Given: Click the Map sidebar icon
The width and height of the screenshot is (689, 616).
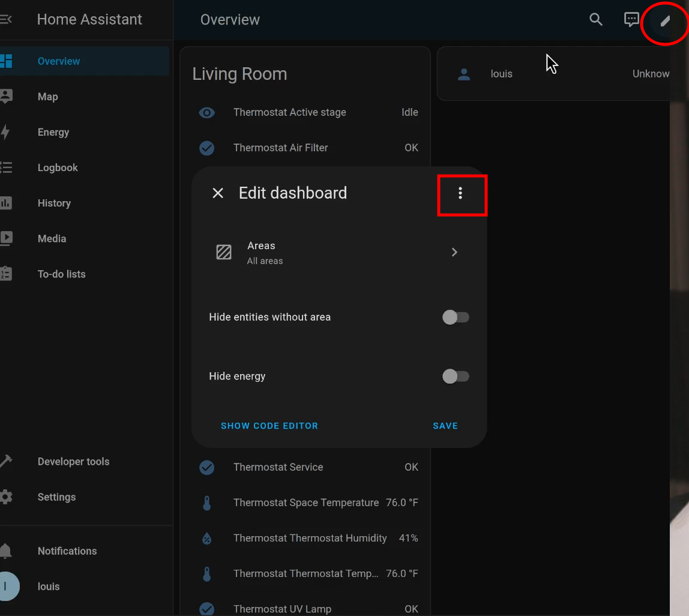Looking at the screenshot, I should (x=6, y=97).
